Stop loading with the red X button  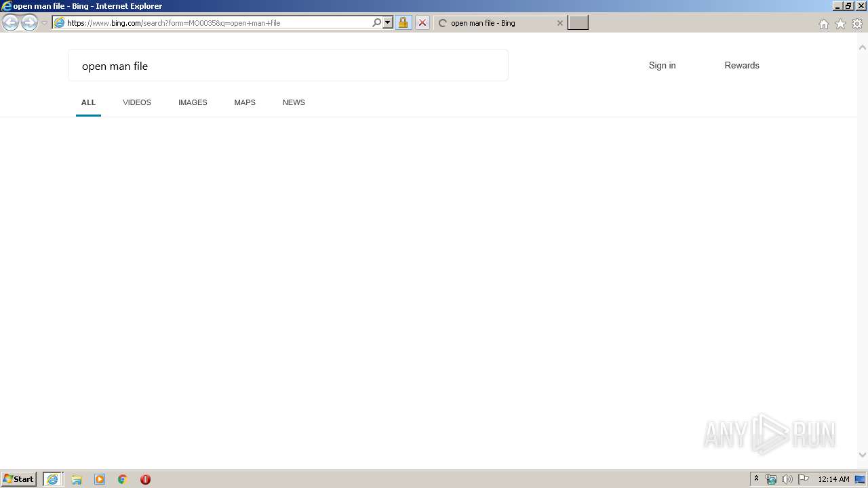[422, 23]
